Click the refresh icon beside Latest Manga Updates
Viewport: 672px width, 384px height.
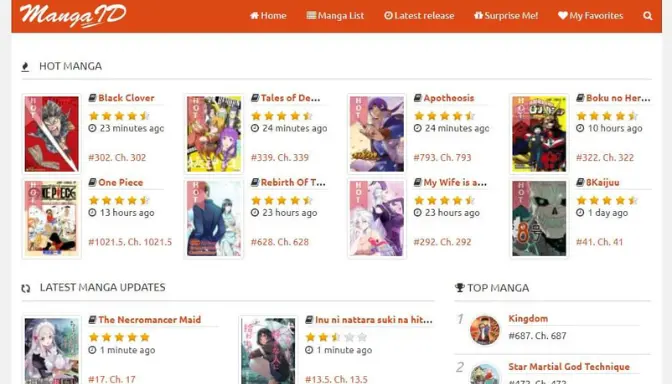point(26,288)
